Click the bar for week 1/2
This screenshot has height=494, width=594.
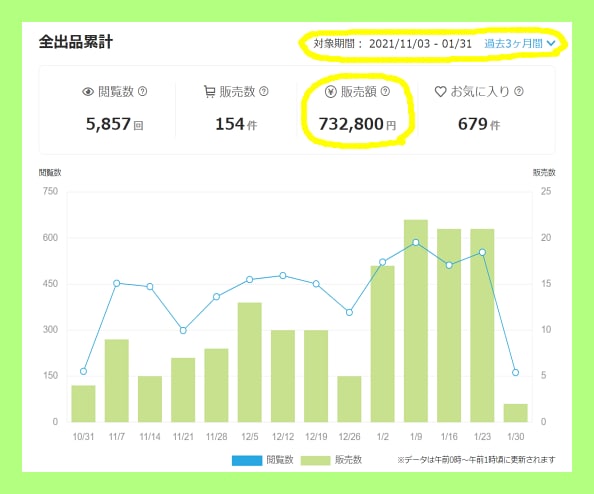tap(383, 344)
